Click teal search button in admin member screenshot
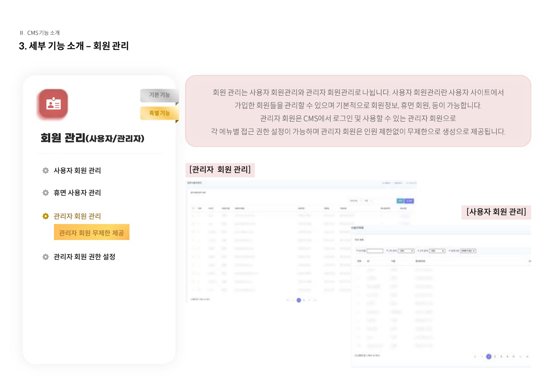 coord(400,201)
